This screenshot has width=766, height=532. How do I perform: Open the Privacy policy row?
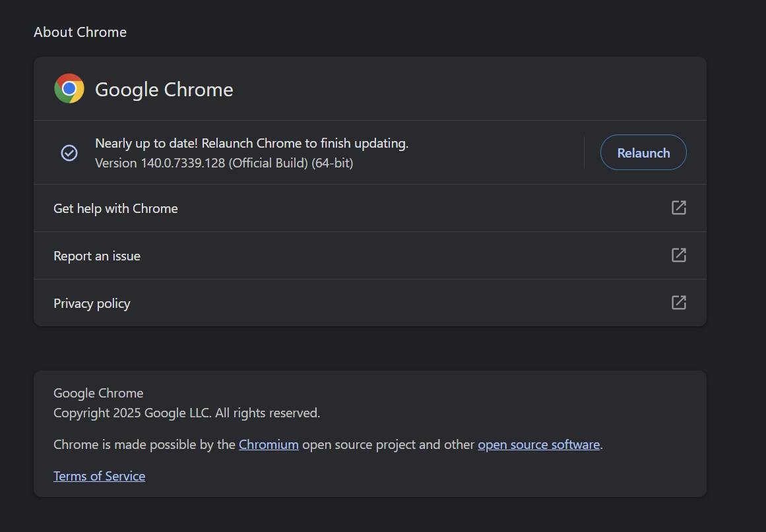[x=370, y=303]
